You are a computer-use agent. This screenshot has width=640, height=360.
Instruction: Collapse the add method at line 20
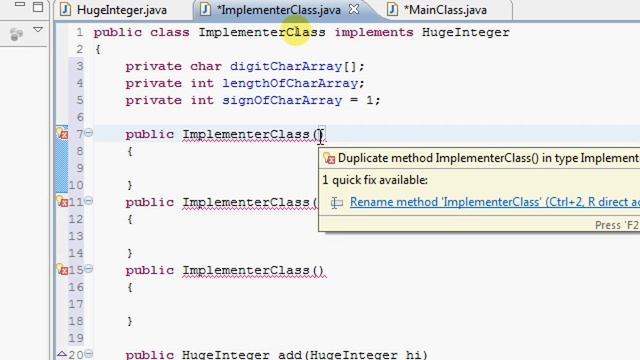[89, 354]
